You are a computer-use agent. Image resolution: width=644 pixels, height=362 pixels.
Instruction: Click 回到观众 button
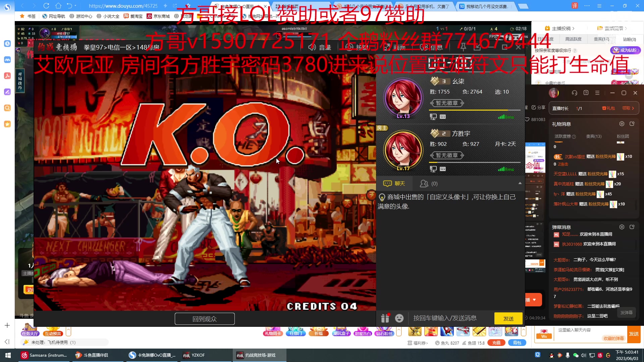[x=205, y=319]
